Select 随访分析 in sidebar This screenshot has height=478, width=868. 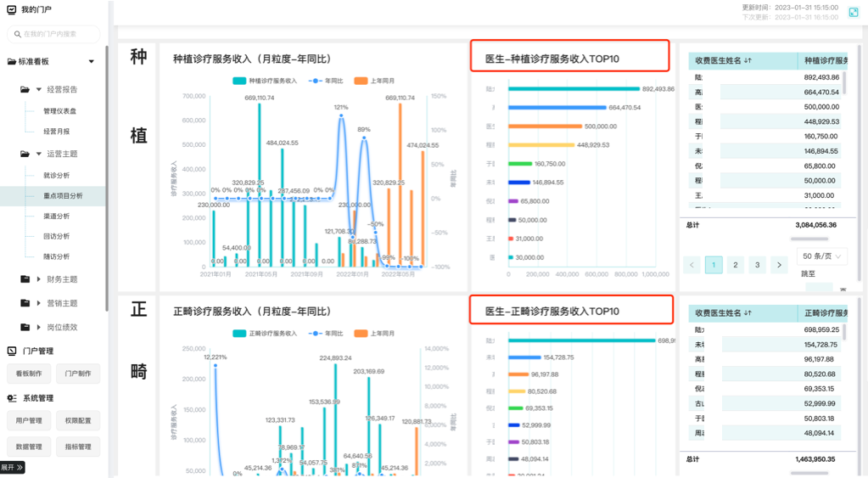[x=57, y=256]
